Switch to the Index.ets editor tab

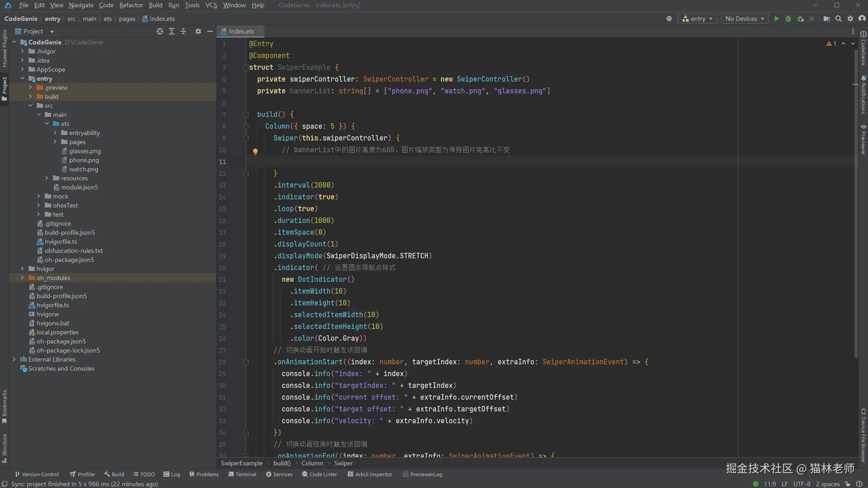[x=241, y=31]
